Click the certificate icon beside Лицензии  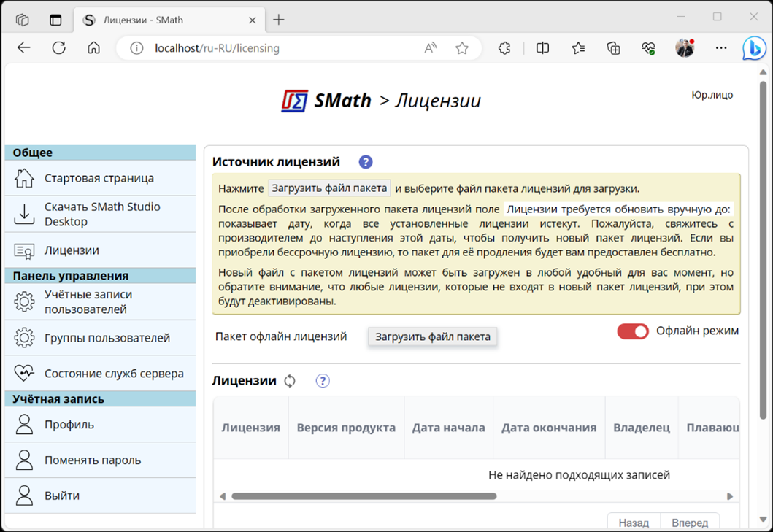(x=24, y=250)
